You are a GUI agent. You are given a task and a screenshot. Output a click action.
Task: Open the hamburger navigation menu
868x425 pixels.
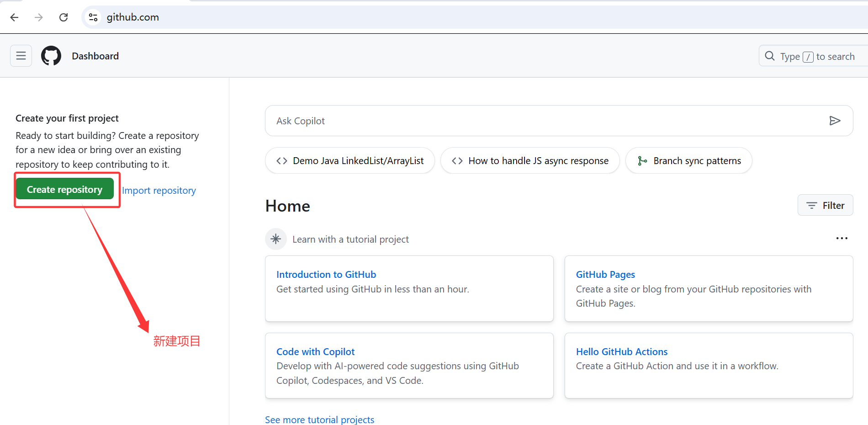21,56
